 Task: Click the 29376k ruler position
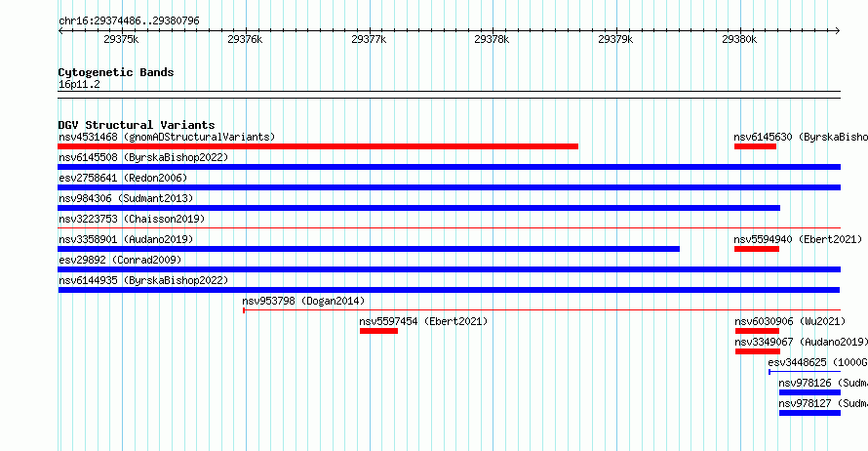click(x=245, y=39)
